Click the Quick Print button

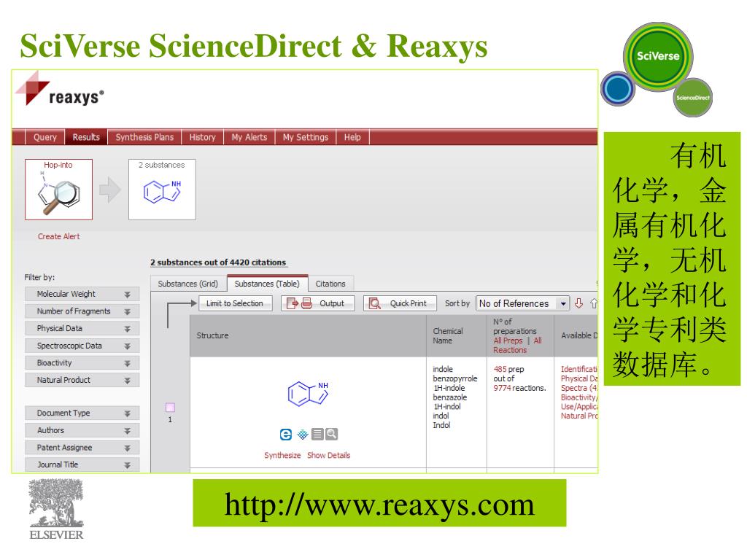[x=400, y=303]
